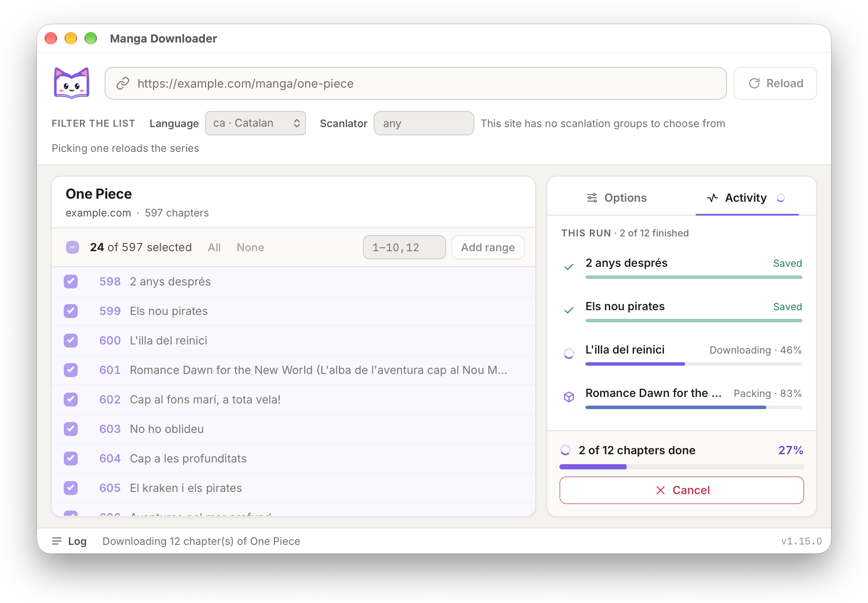Click the Romance Dawn for the New World row

click(293, 370)
